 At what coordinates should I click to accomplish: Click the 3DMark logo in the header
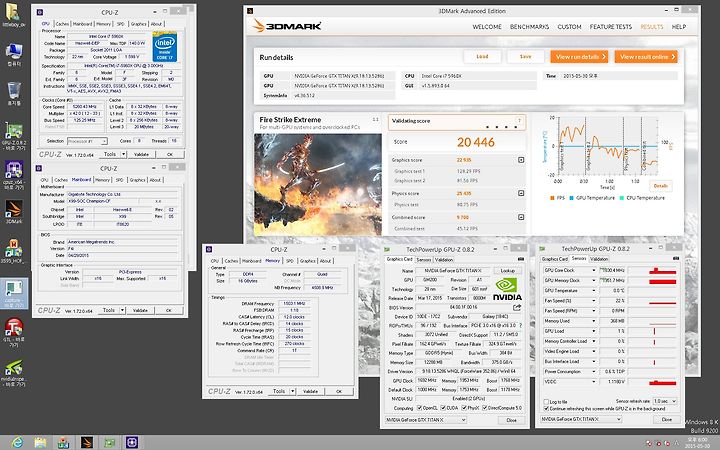pyautogui.click(x=287, y=26)
